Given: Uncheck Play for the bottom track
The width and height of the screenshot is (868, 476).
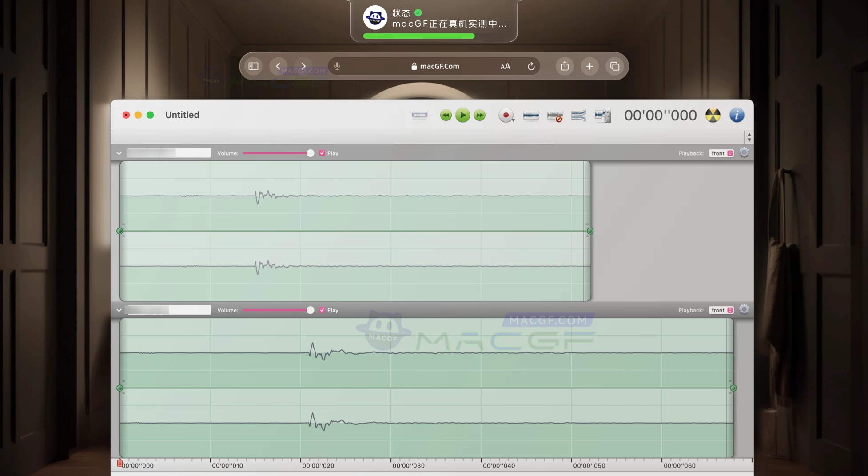Looking at the screenshot, I should point(323,310).
